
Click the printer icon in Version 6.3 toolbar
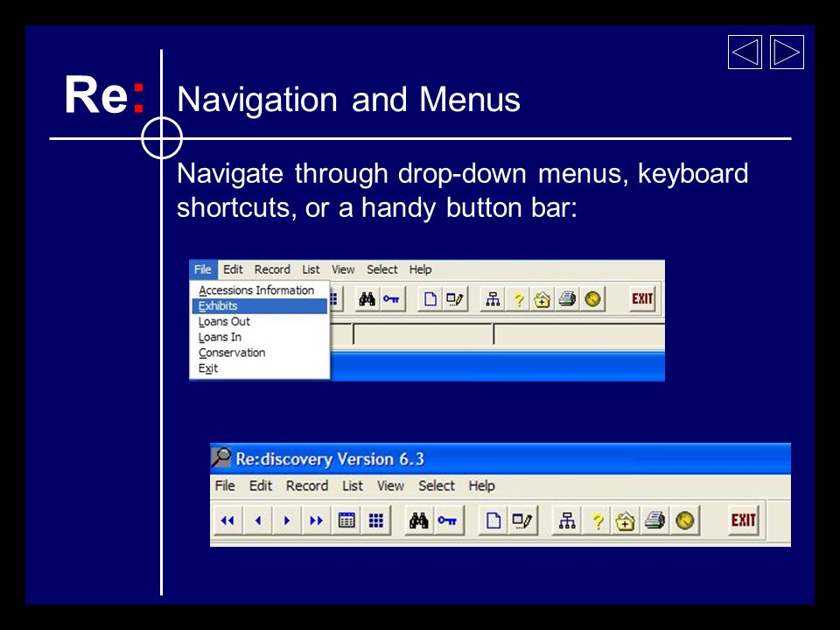(655, 520)
